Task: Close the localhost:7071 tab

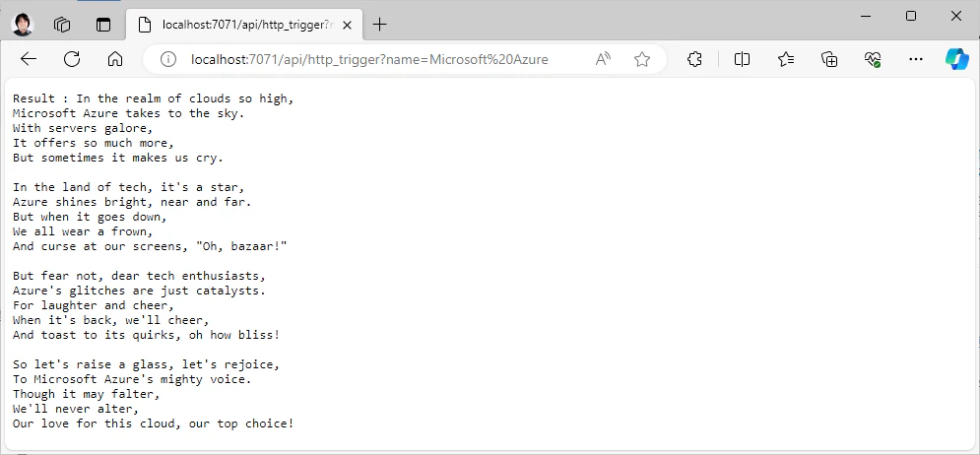Action: (348, 25)
